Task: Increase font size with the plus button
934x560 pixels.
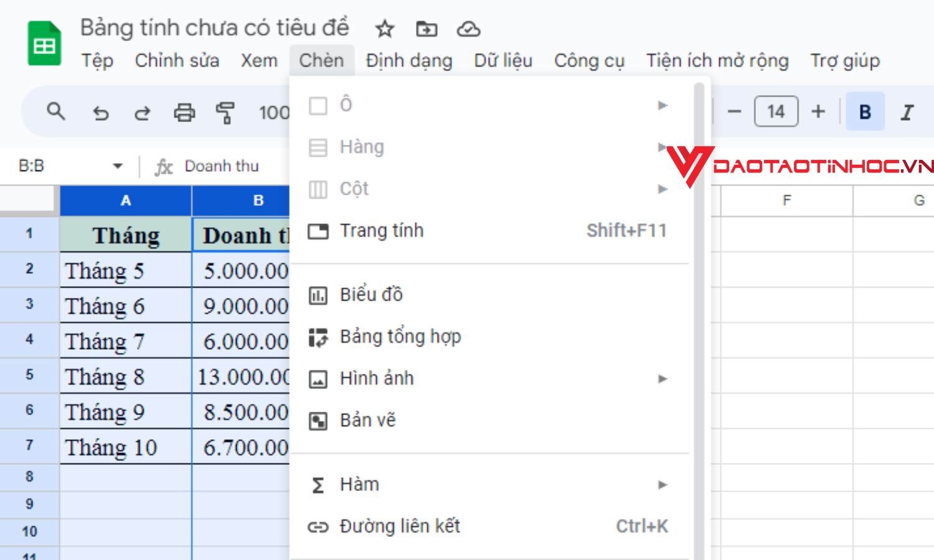Action: (818, 111)
